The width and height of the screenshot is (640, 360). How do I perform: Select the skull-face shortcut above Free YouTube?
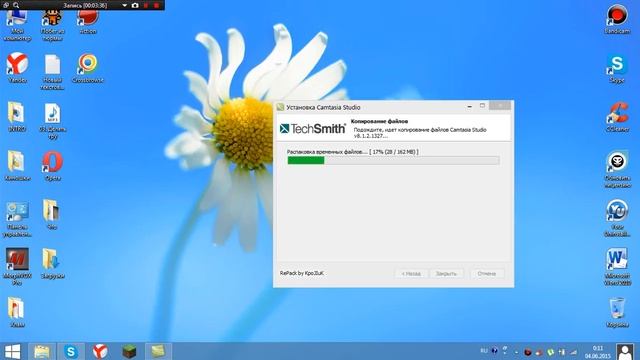[x=617, y=169]
